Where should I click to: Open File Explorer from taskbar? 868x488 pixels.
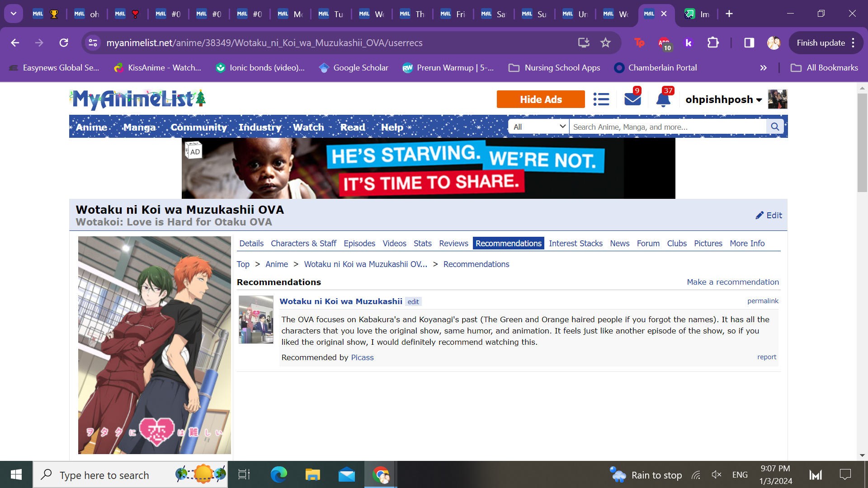pos(312,474)
